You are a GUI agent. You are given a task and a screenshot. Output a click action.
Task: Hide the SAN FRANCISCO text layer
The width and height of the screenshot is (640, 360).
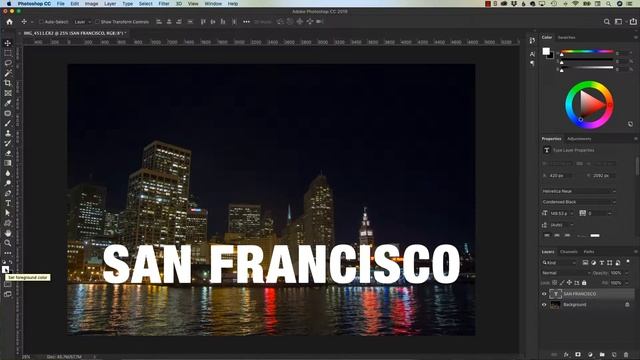point(544,294)
